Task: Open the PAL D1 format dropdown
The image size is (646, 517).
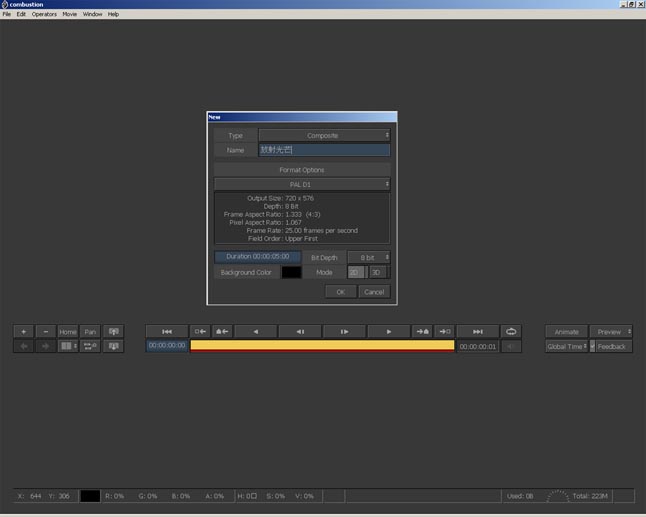Action: point(302,184)
